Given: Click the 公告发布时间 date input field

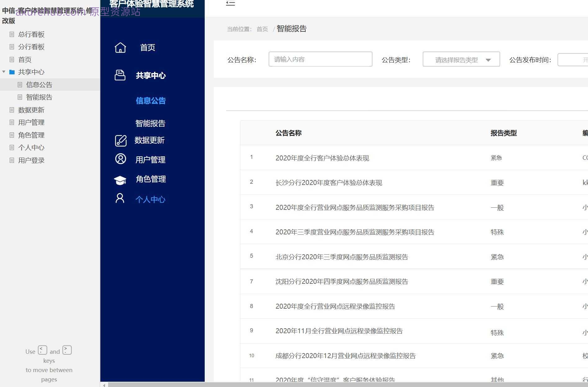Looking at the screenshot, I should point(572,60).
